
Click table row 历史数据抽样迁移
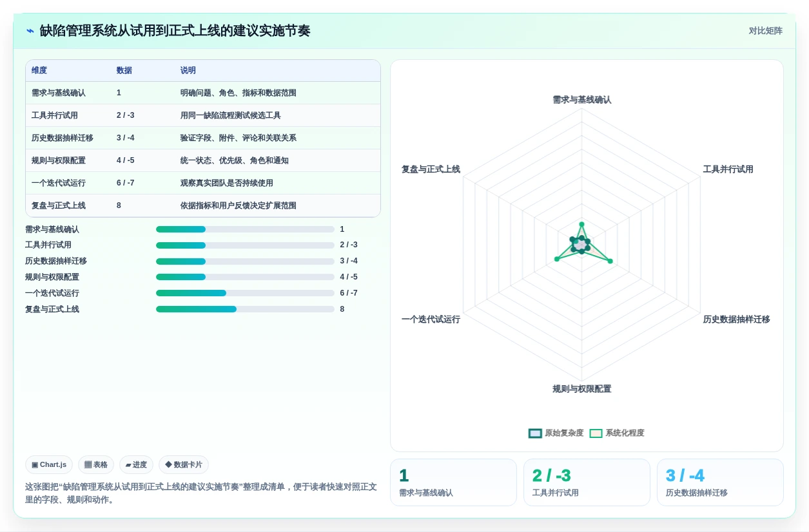click(203, 138)
